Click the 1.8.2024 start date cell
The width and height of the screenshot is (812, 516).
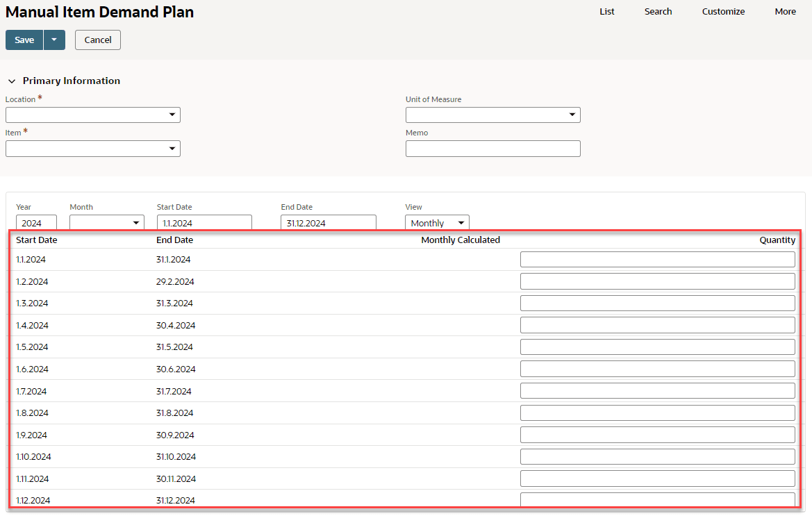pyautogui.click(x=32, y=413)
